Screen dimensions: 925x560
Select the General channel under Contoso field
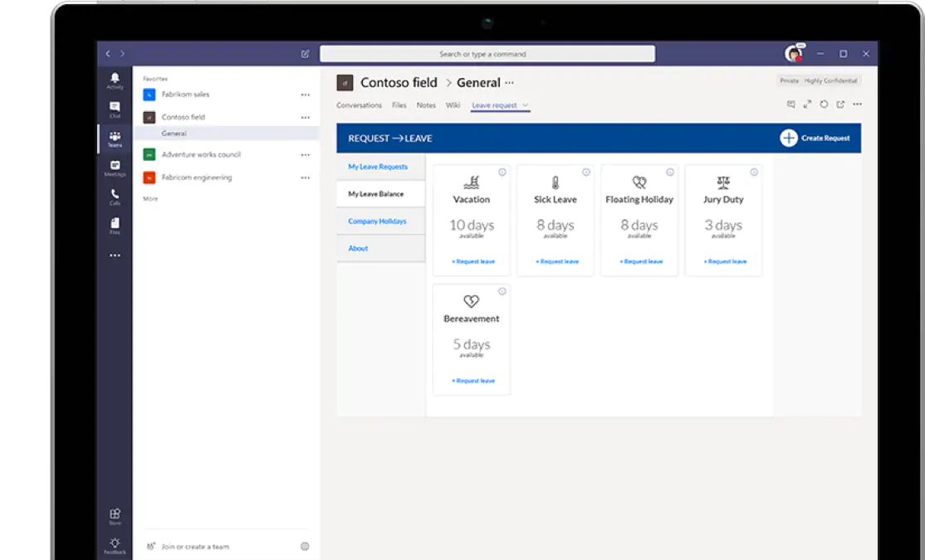(174, 134)
